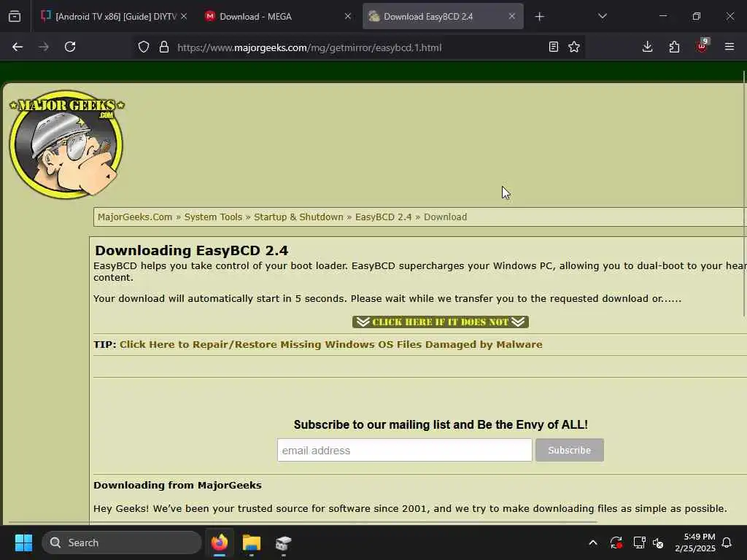This screenshot has width=747, height=560.
Task: Click the email address input field
Action: 404,450
